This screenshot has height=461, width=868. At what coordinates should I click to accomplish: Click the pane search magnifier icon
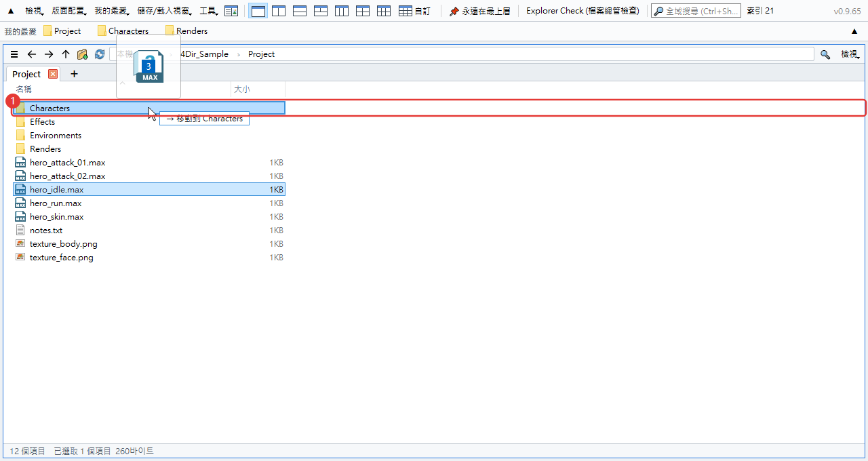(825, 54)
